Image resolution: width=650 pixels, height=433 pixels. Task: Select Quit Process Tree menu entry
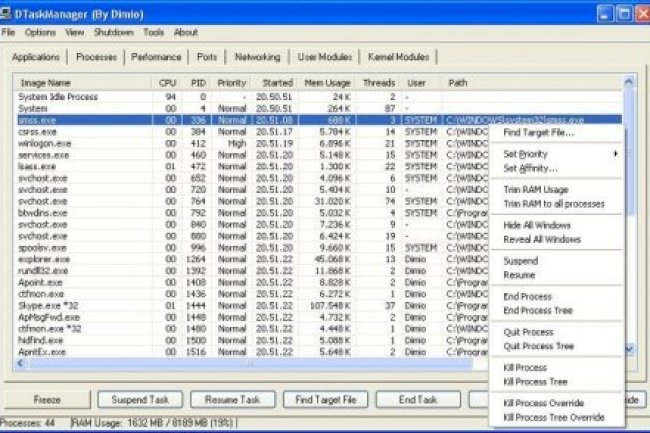pyautogui.click(x=557, y=346)
